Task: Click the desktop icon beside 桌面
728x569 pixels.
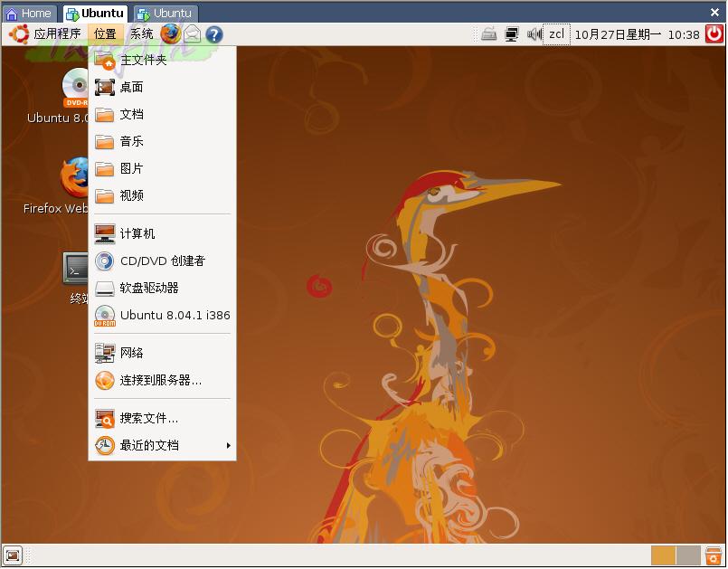Action: pos(105,88)
